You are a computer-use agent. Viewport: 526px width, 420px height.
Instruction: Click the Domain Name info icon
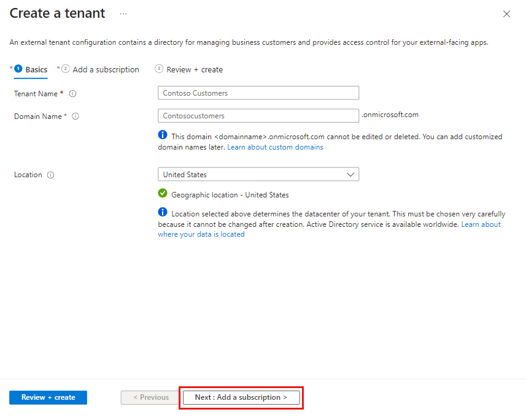point(75,116)
